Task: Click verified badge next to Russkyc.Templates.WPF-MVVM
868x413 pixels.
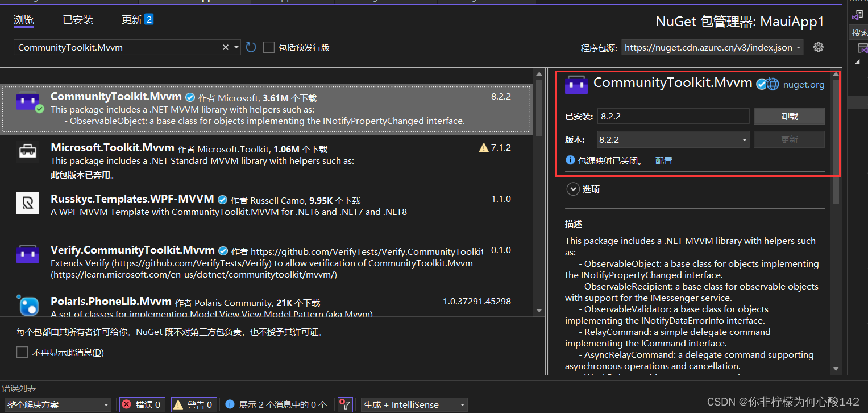Action: (x=223, y=200)
